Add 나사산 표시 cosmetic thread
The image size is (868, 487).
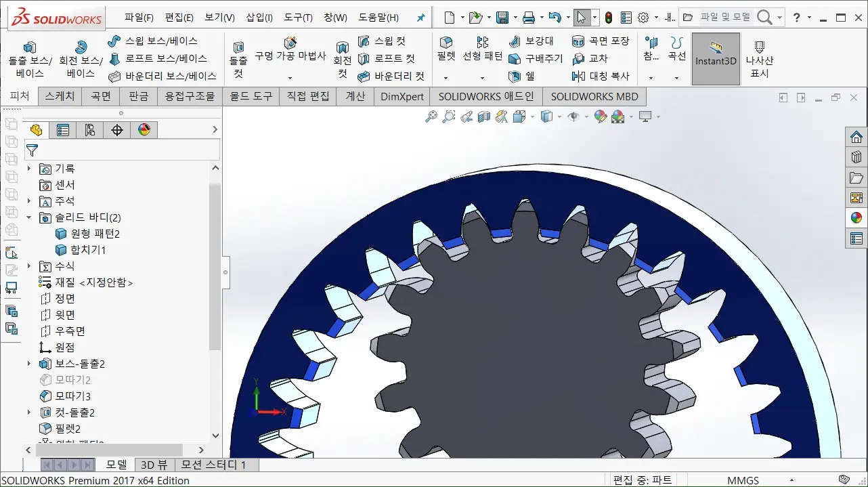tap(760, 60)
